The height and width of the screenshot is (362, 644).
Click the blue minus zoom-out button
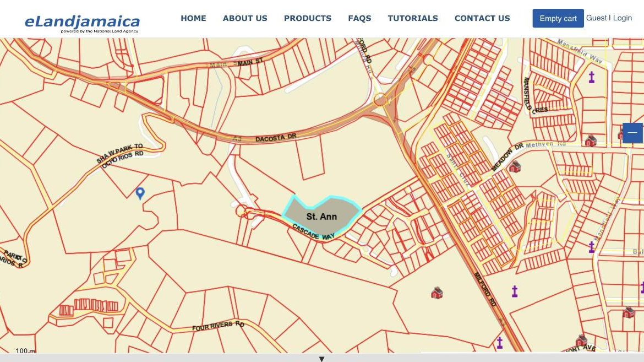632,133
